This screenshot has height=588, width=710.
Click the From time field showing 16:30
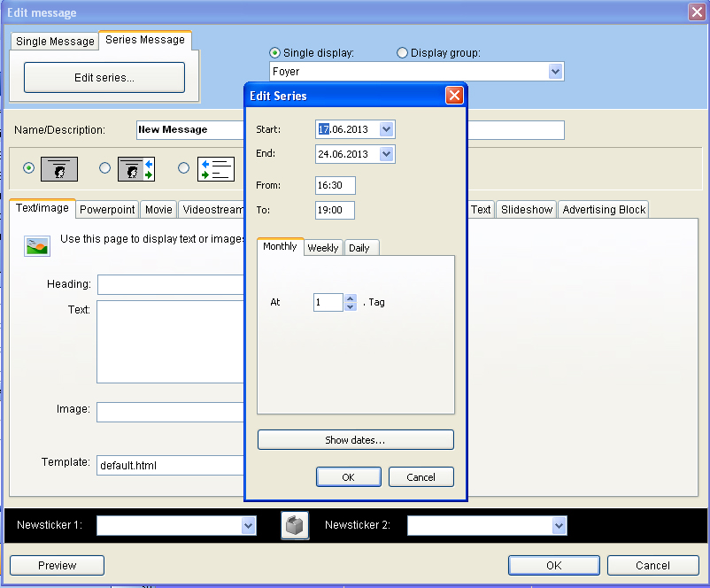click(x=336, y=185)
